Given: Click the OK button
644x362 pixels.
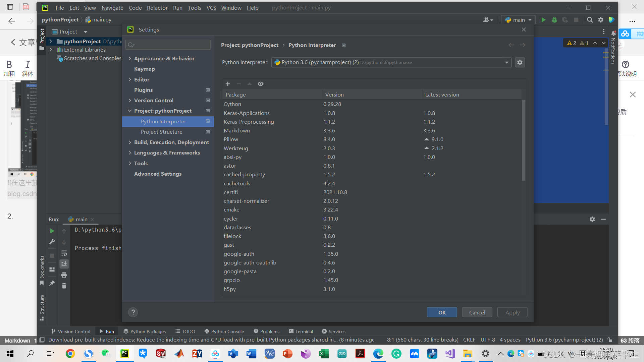Looking at the screenshot, I should [x=442, y=312].
